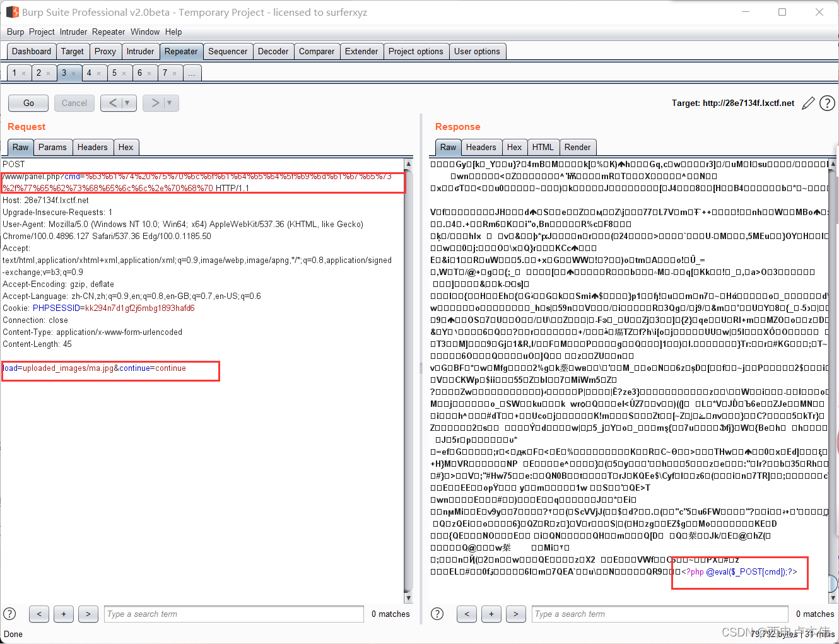Switch to the Extender tab
Image resolution: width=839 pixels, height=644 pixels.
pyautogui.click(x=361, y=51)
